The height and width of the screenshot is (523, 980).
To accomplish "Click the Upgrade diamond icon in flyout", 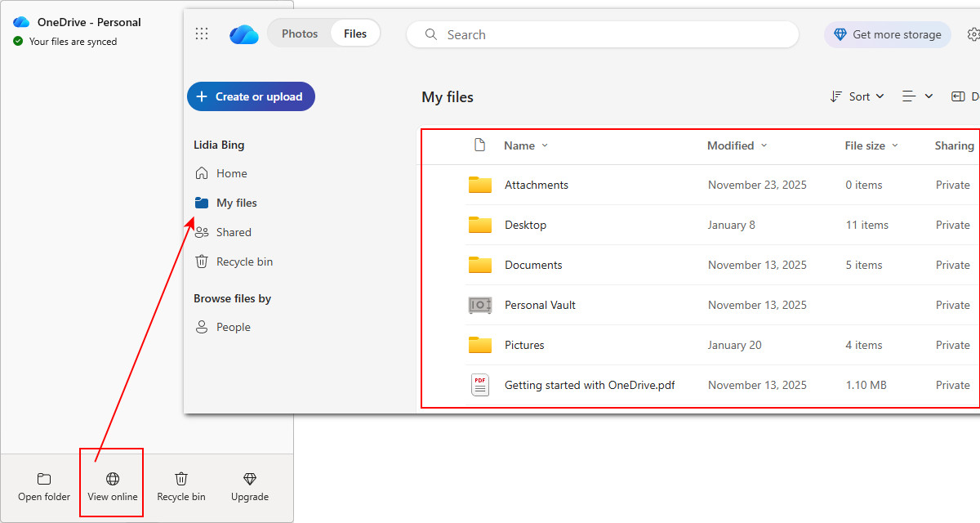I will pos(250,479).
